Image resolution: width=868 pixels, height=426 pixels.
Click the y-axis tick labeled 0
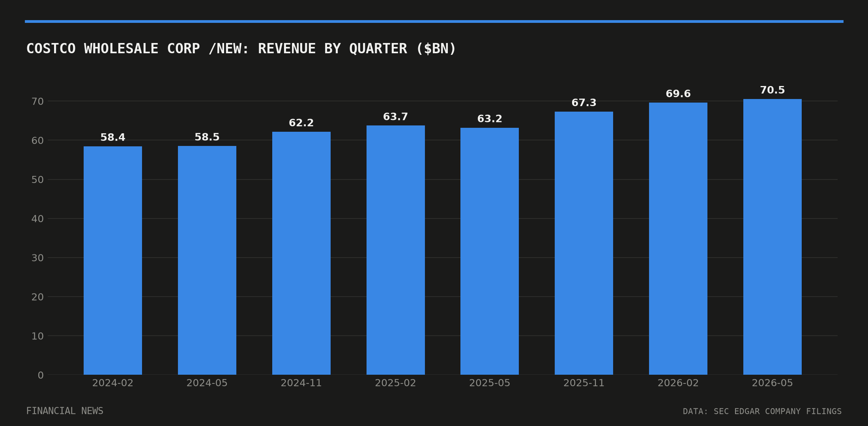click(41, 375)
